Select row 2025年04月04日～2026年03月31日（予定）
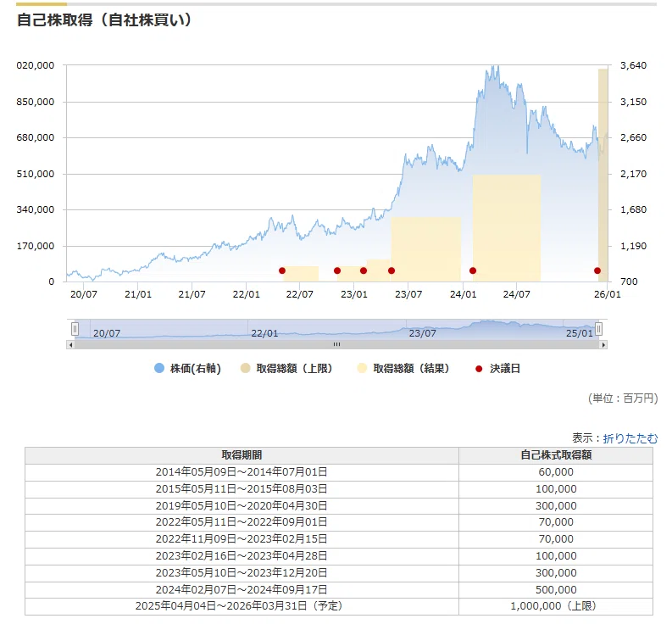The height and width of the screenshot is (624, 672). tap(339, 606)
